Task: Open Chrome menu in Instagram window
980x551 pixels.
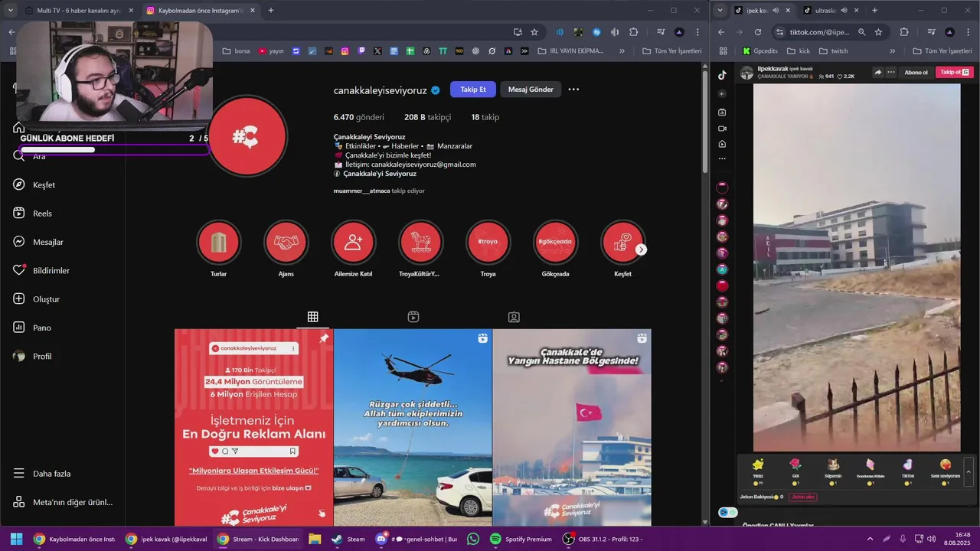Action: coord(697,32)
